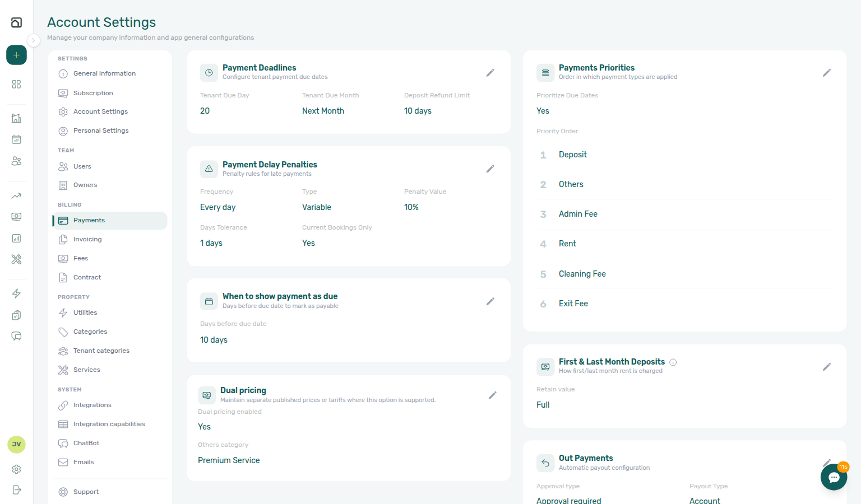Open the dashboard grid icon in left rail
Viewport: 861px width, 504px height.
(x=16, y=84)
